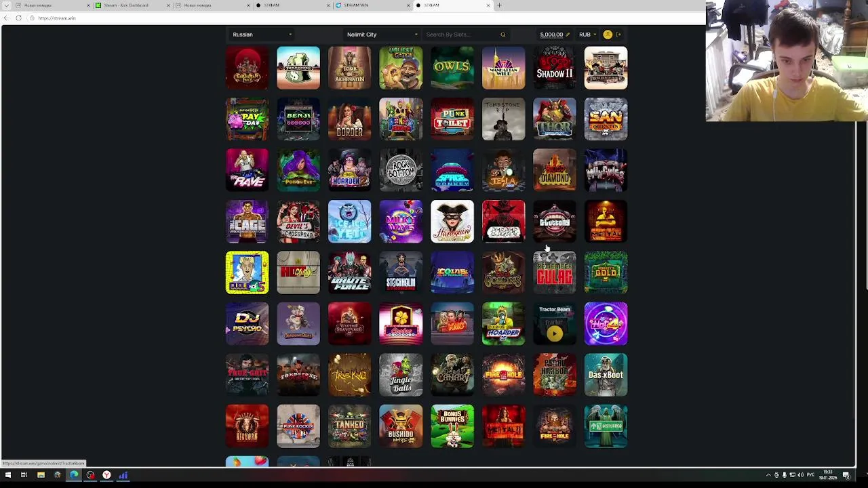Launch the Benji slot tile
Viewport: 868px width, 488px height.
pyautogui.click(x=298, y=119)
